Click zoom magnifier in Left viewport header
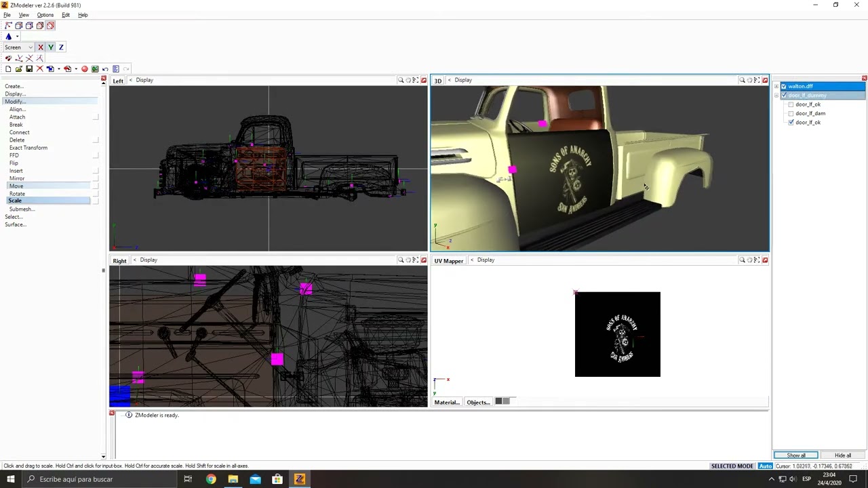Viewport: 868px width, 488px height. coord(401,81)
